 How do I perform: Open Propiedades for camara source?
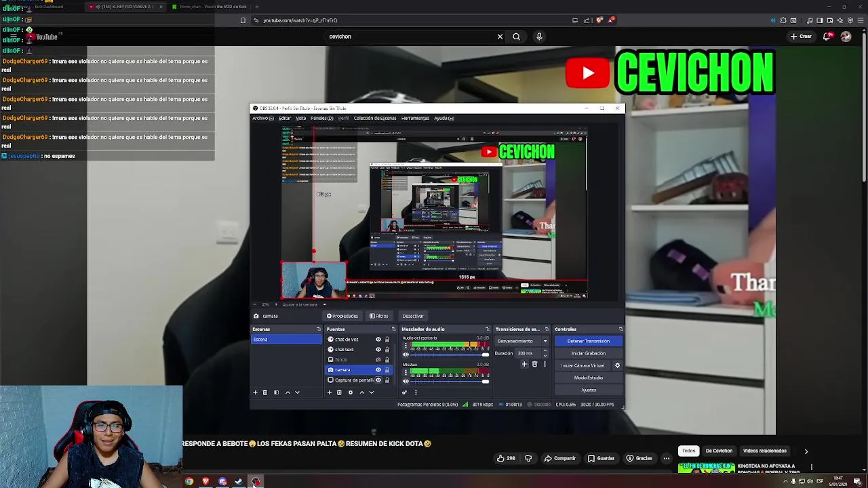[342, 316]
